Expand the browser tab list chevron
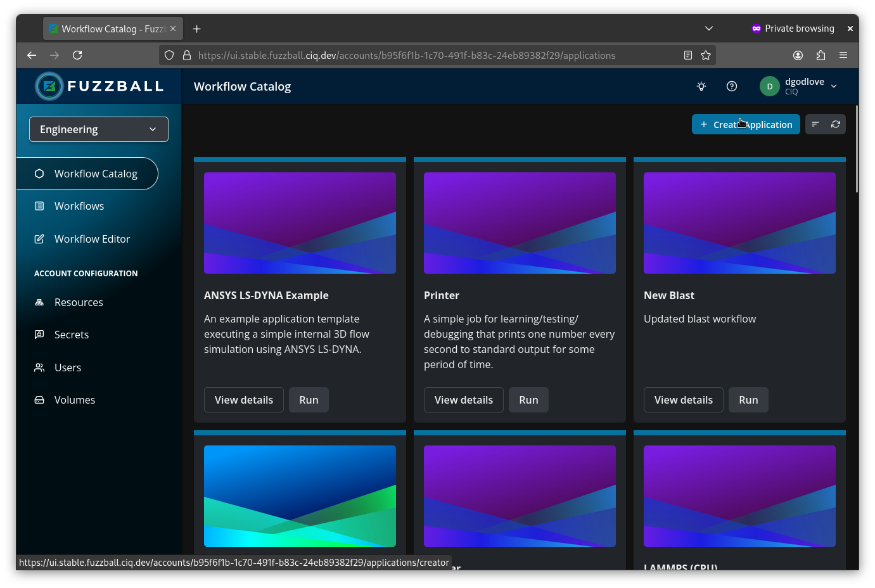 coord(709,29)
